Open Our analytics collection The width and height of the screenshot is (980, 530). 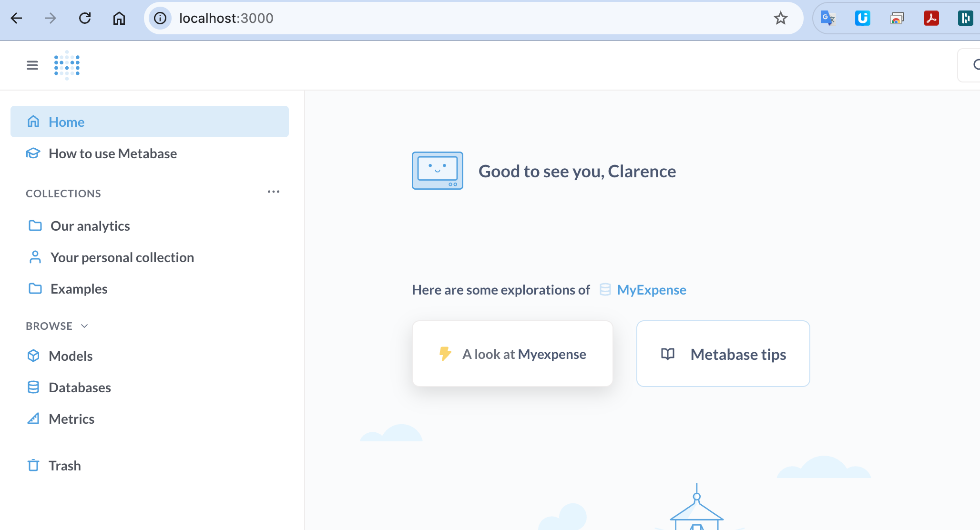[x=150, y=226]
